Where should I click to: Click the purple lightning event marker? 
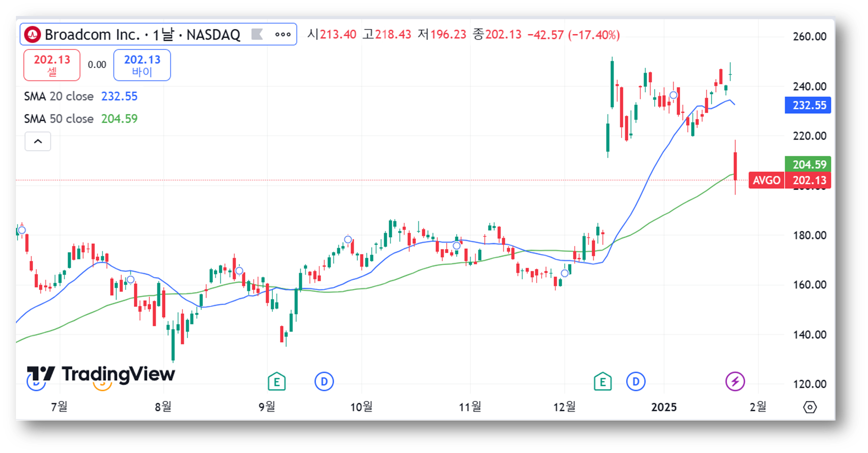pos(735,382)
